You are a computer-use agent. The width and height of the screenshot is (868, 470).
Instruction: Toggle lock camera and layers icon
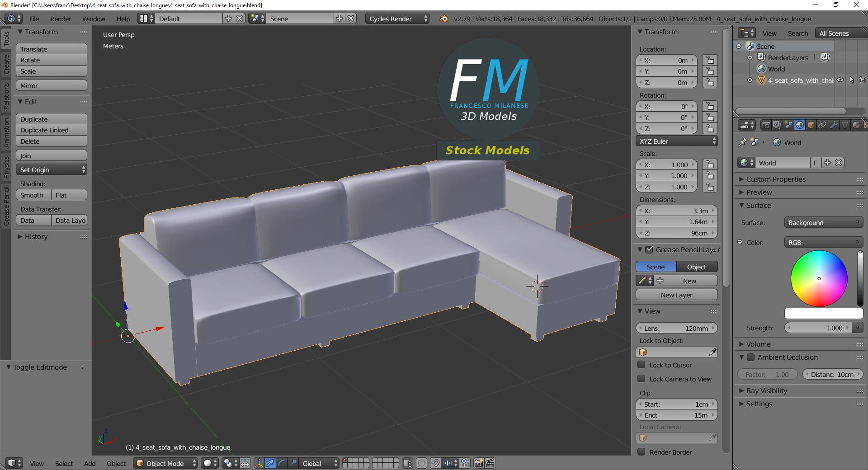(x=407, y=463)
